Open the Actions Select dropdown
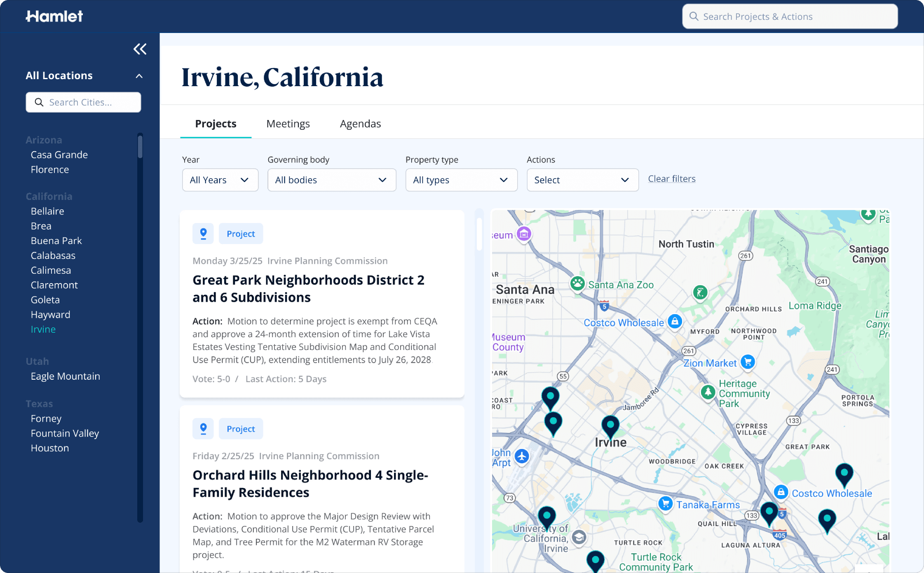This screenshot has height=573, width=924. point(582,180)
